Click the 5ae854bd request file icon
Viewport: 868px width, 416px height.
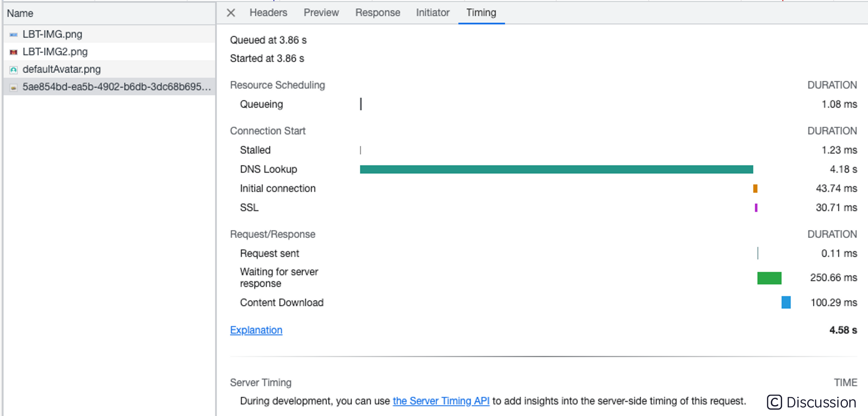click(13, 87)
